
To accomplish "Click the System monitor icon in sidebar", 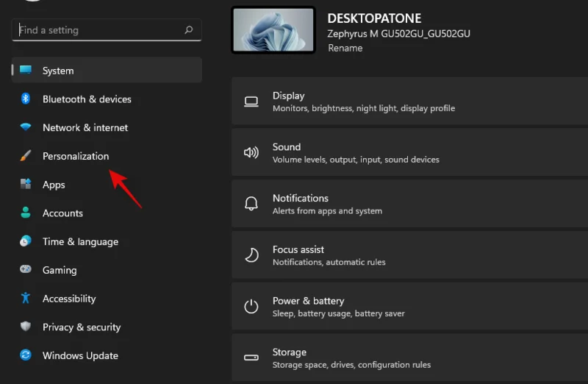I will click(x=26, y=70).
